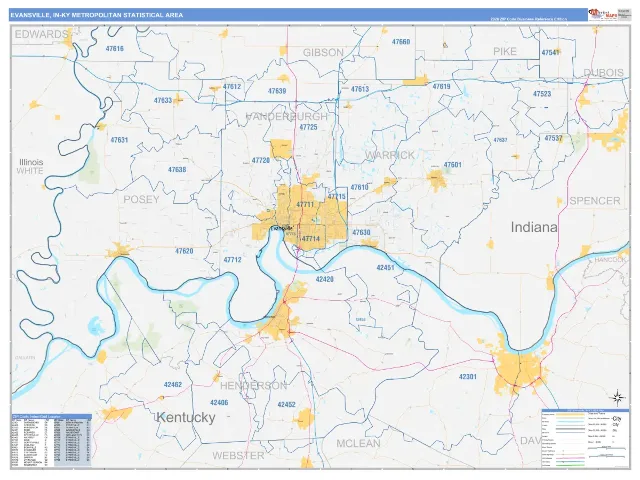Viewport: 640px width, 480px height.
Task: Select ZIP code label 47537
Action: click(553, 138)
